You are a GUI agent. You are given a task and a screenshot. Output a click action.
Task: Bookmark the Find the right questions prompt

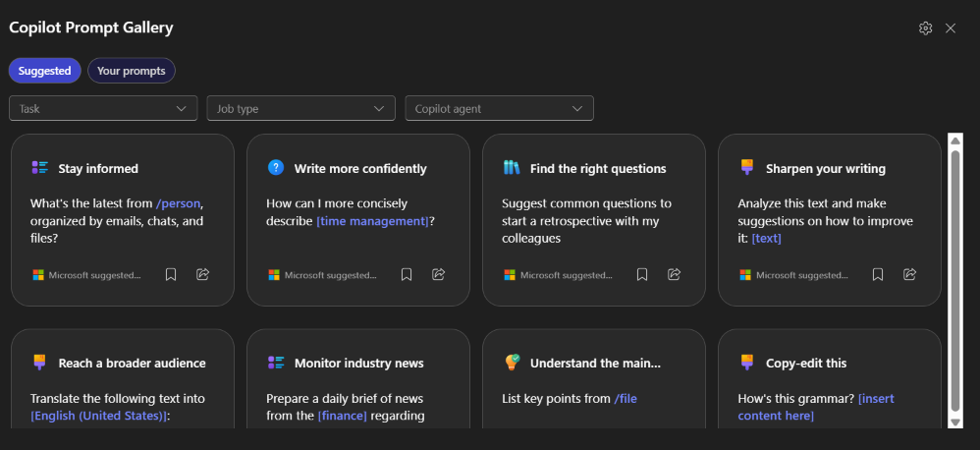642,274
